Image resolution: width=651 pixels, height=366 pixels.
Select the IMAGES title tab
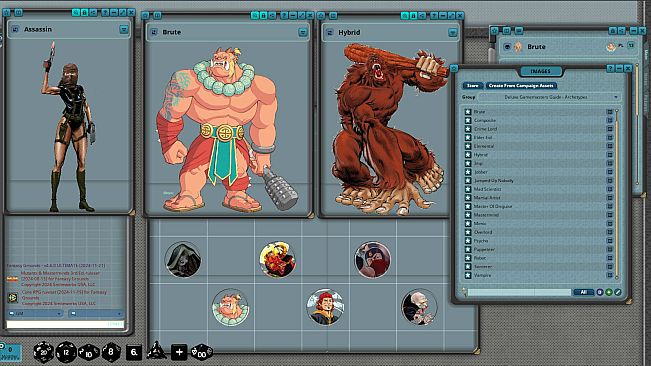[x=541, y=71]
